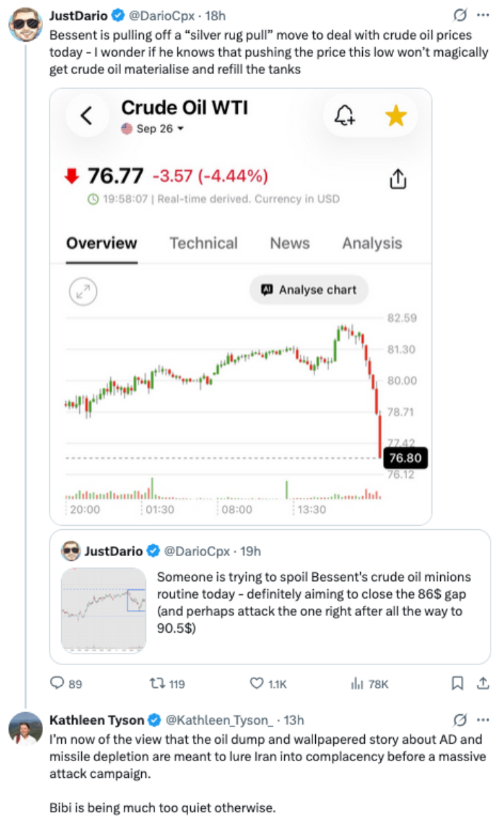Open the more options menu on JustDario's tweet

click(x=482, y=15)
